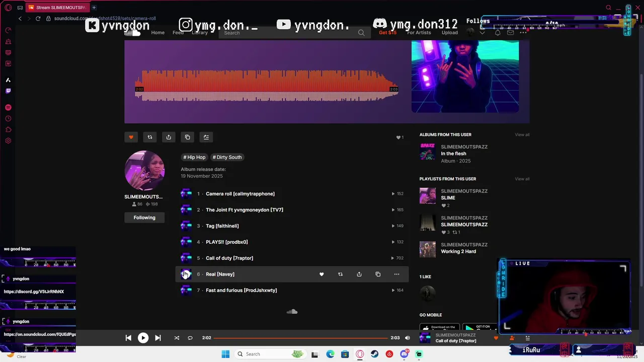
Task: Expand the profile avatar dropdown chevron
Action: 482,33
